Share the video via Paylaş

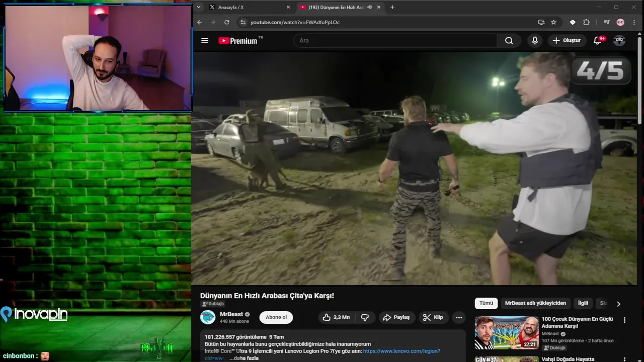[396, 317]
